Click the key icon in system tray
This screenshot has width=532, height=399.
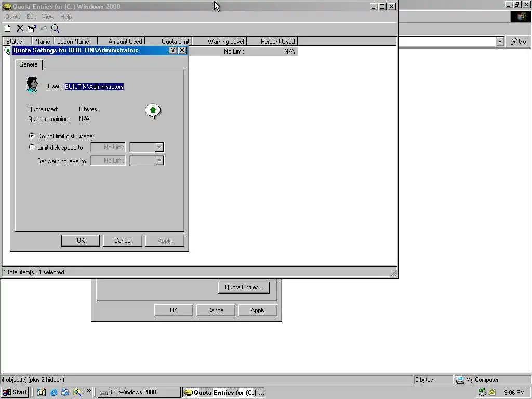pos(492,392)
